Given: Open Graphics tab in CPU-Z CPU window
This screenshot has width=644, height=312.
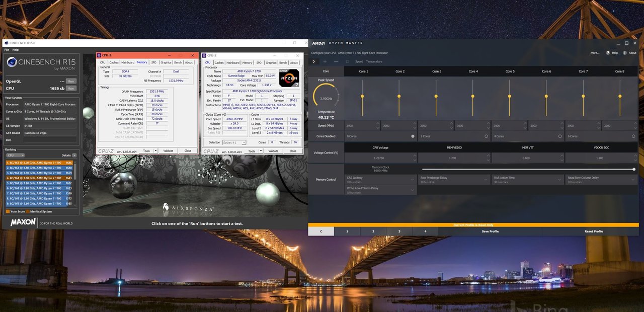Looking at the screenshot, I should coord(271,62).
